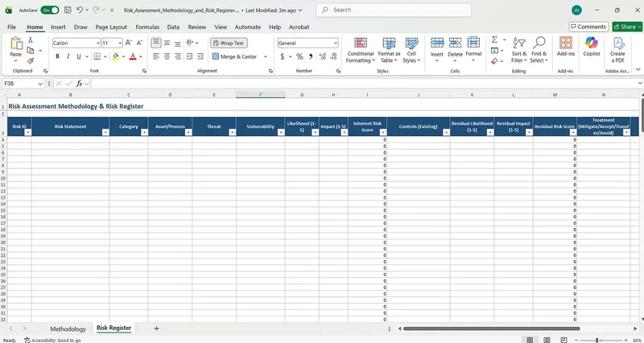Click the zoom slider in status bar
The image size is (644, 343).
599,340
